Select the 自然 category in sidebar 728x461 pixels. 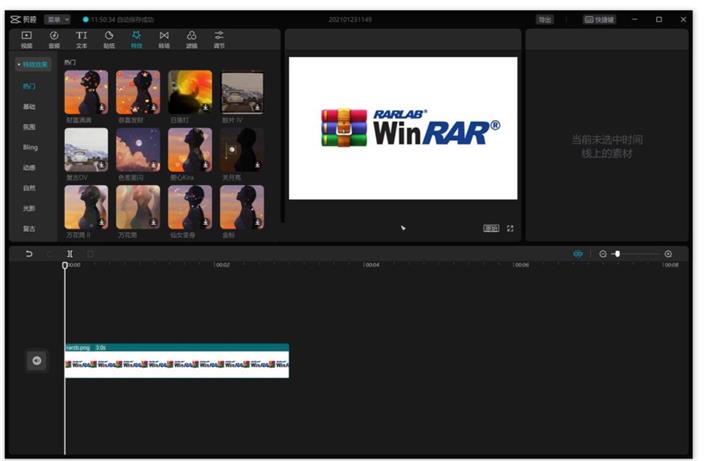(29, 188)
